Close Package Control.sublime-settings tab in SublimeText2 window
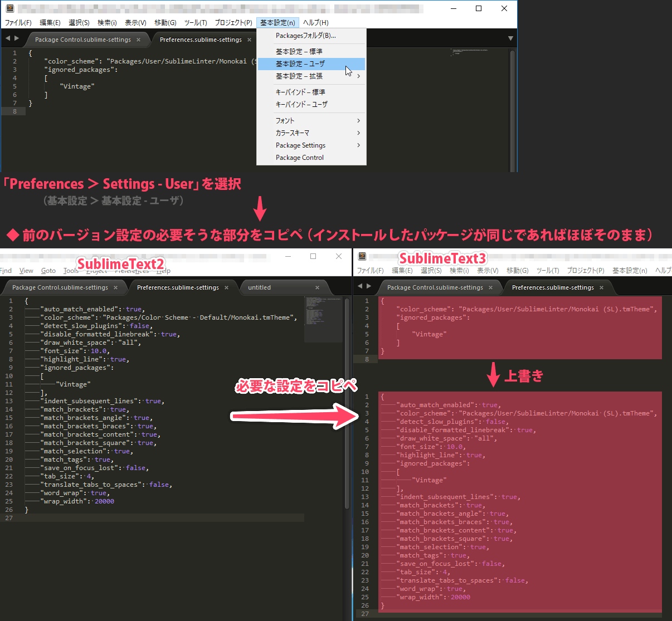672x621 pixels. 115,287
